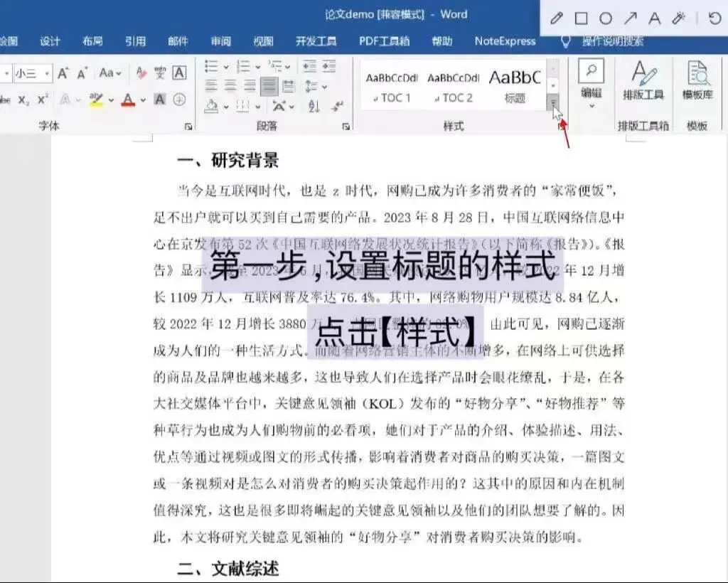Open the Paragraph dialog launcher
This screenshot has height=583, width=728.
[x=346, y=127]
